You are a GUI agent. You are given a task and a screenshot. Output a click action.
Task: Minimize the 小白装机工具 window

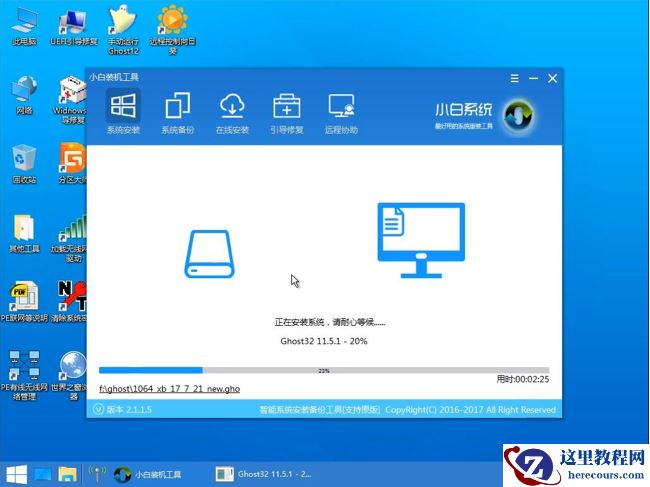(534, 78)
